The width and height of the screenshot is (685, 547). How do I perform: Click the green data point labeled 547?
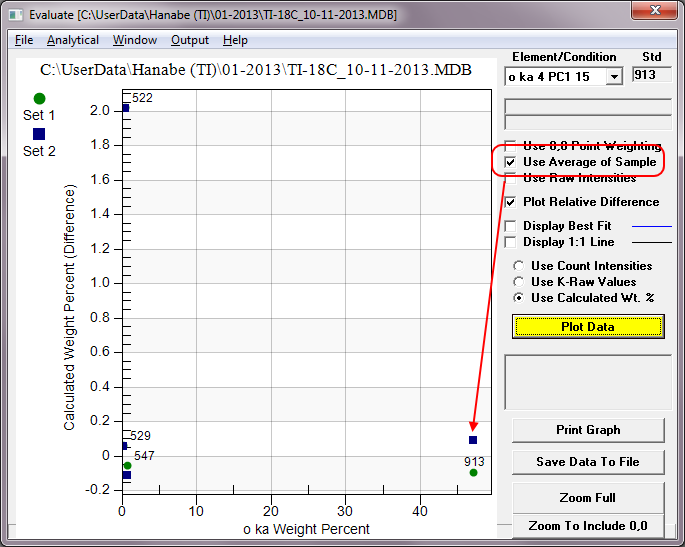pyautogui.click(x=127, y=466)
